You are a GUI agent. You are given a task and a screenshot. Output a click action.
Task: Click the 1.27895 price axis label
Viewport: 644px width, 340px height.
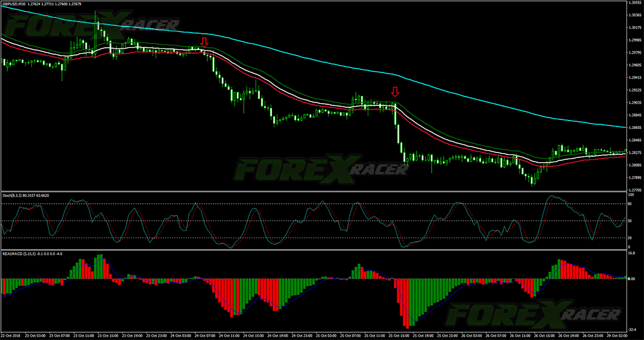(x=635, y=177)
